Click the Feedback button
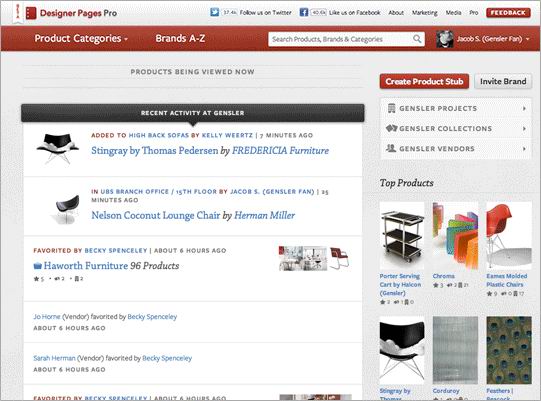 point(508,13)
